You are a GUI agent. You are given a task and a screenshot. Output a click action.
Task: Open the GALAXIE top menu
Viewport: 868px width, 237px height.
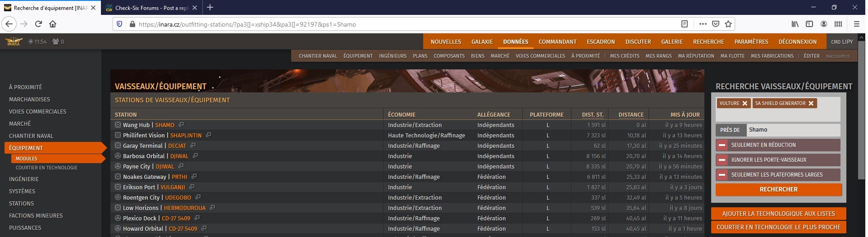pyautogui.click(x=482, y=41)
